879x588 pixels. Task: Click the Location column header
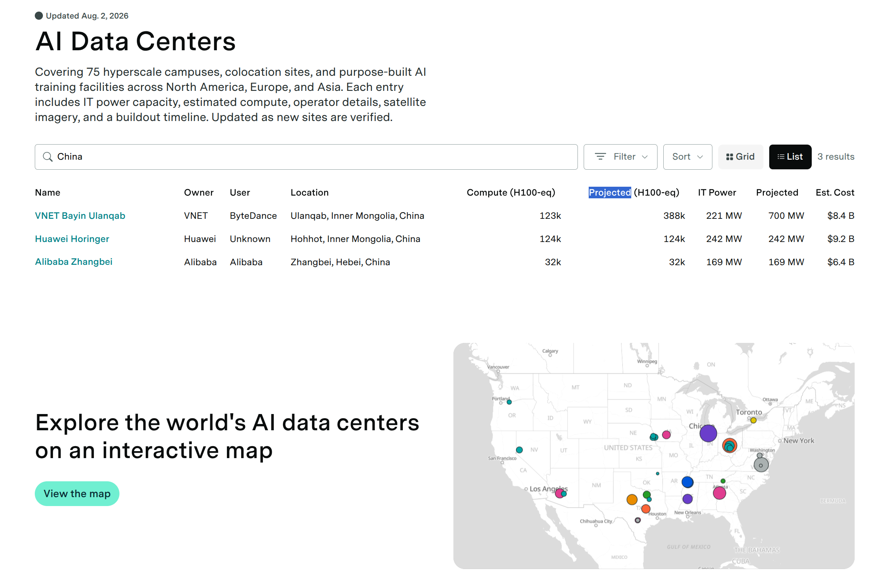click(x=310, y=193)
